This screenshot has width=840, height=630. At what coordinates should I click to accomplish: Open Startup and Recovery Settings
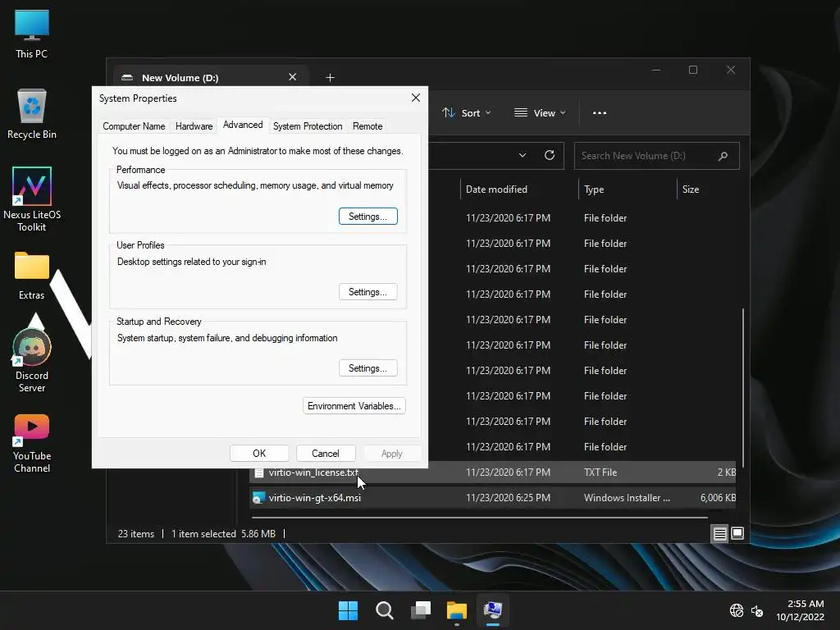[x=368, y=368]
